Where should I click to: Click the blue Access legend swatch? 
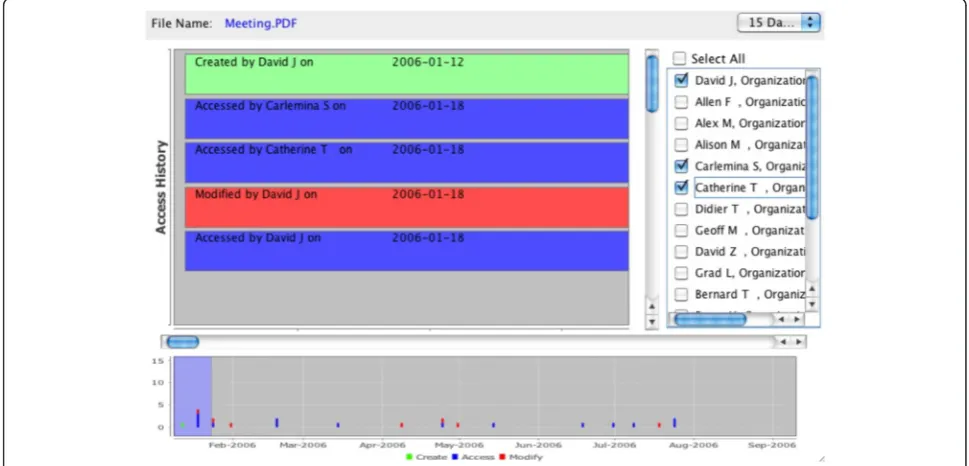tap(455, 457)
